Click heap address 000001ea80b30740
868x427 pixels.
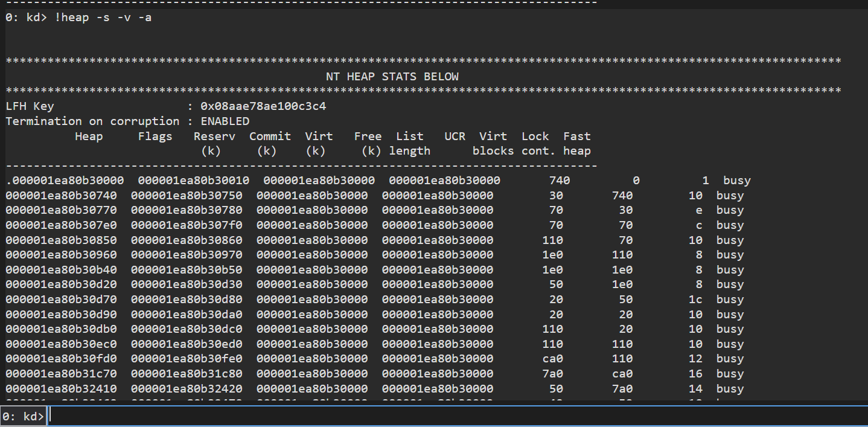click(61, 196)
